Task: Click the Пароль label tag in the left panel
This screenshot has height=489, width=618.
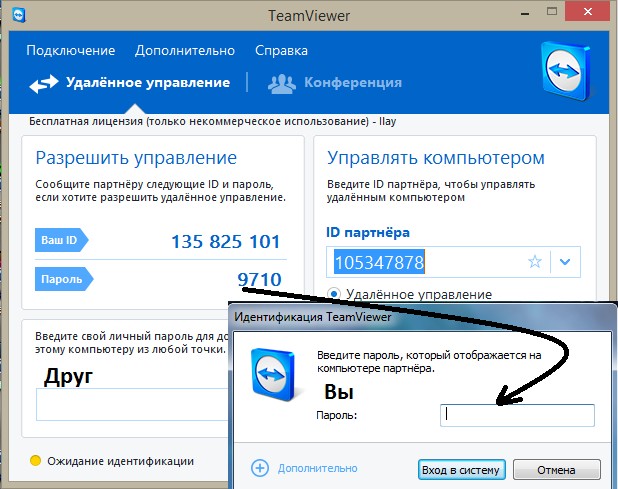Action: click(64, 279)
